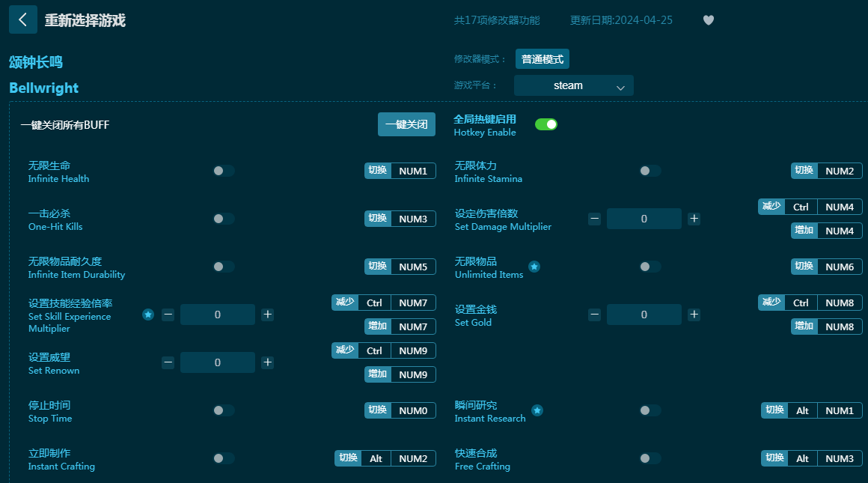Open the steam platform dropdown
Screen dimensions: 868x483
(573, 85)
